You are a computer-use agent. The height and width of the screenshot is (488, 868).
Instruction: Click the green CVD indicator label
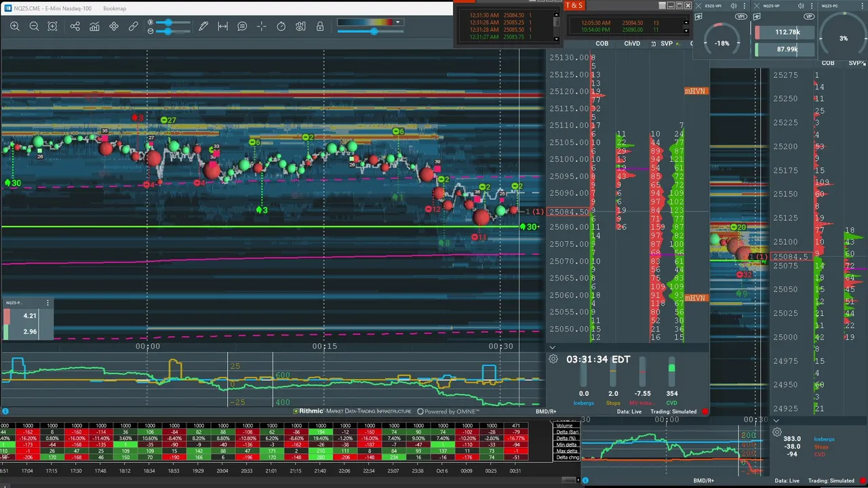click(x=671, y=403)
